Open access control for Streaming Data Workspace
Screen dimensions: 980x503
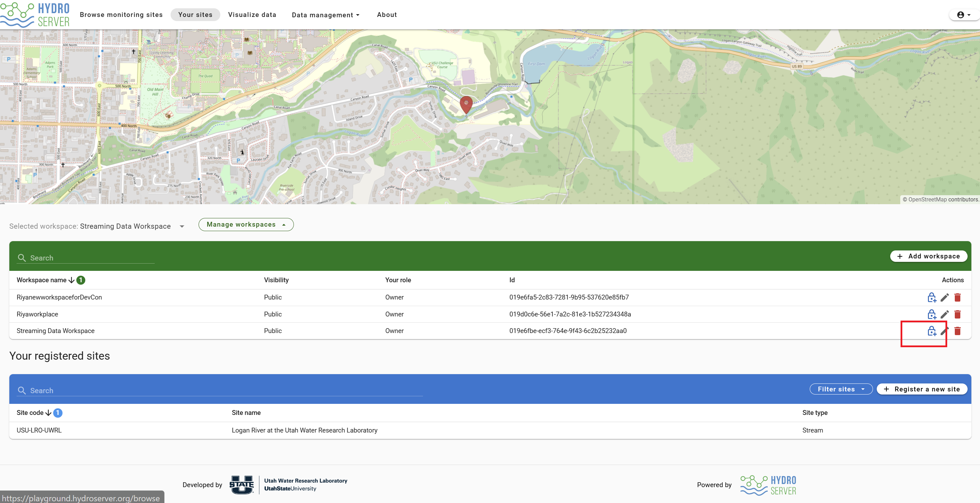click(931, 331)
